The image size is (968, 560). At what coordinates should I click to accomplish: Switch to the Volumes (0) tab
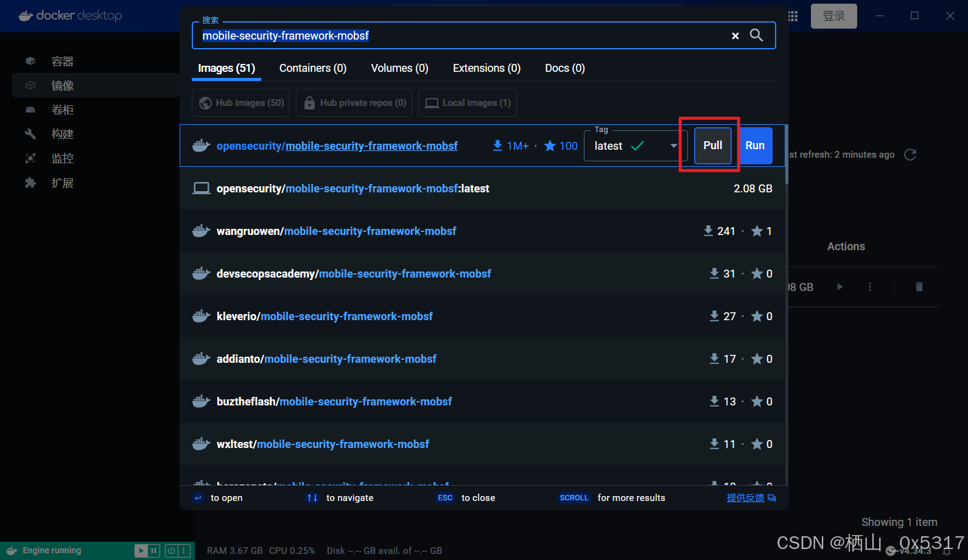coord(399,68)
